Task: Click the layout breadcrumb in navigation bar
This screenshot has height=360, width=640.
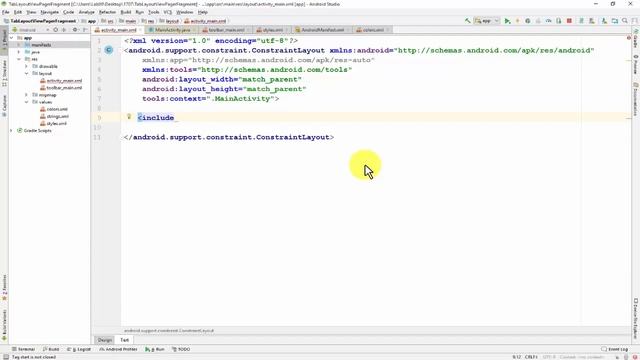Action: coord(169,21)
